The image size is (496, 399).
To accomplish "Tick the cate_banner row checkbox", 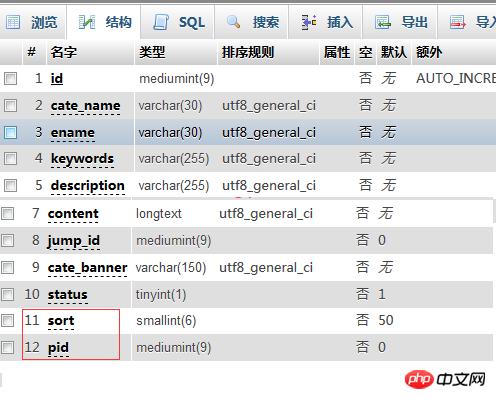I will click(7, 267).
